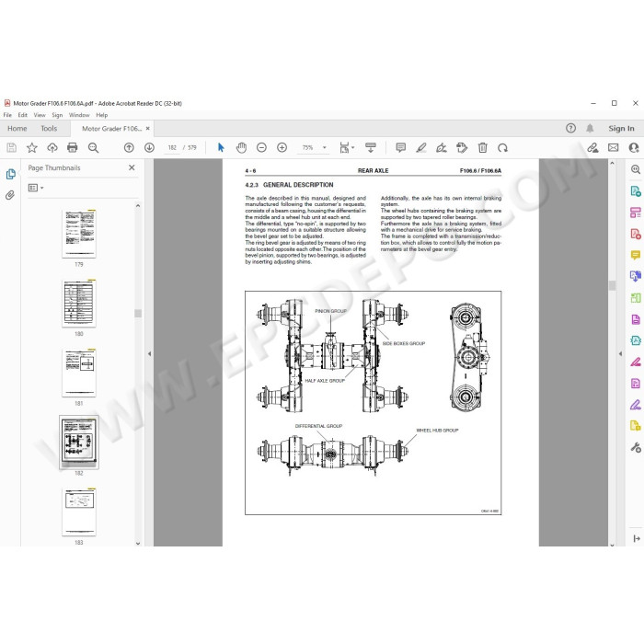Screen dimensions: 644x644
Task: Zoom in with the plus circle
Action: click(x=282, y=147)
